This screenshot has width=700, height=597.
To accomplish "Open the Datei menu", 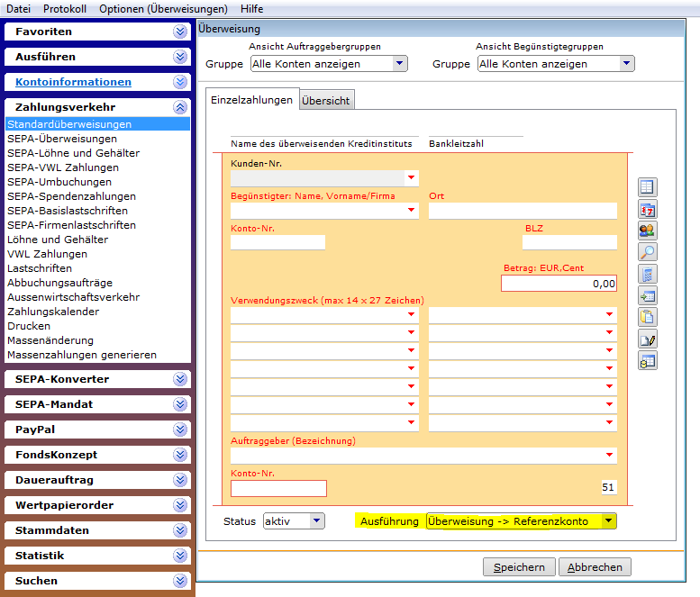I will [18, 9].
